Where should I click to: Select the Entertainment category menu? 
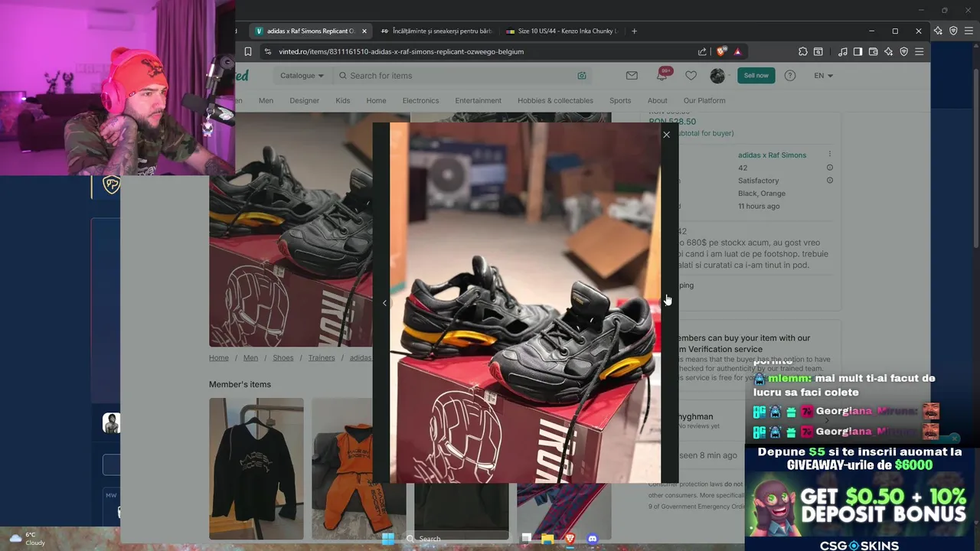tap(478, 100)
